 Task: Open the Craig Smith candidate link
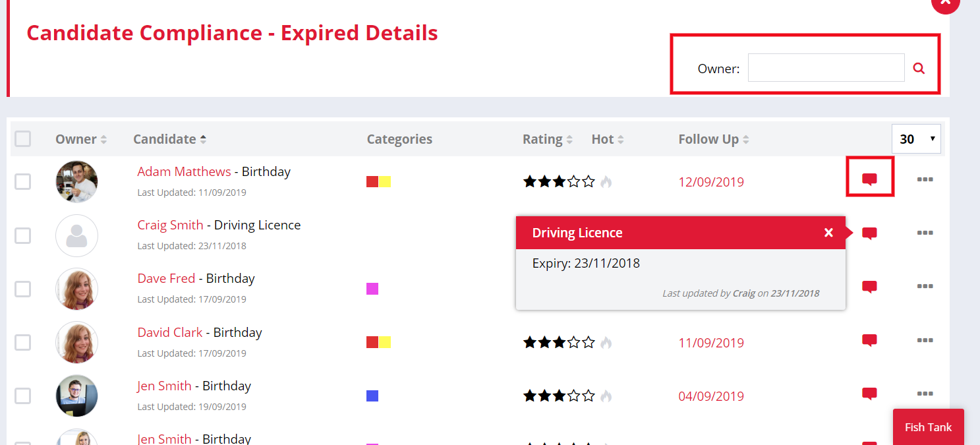(x=170, y=225)
